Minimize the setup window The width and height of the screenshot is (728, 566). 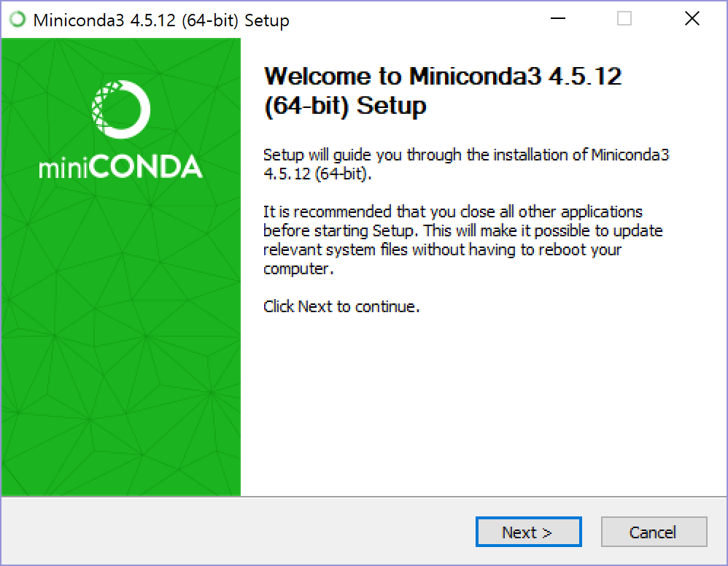click(x=557, y=19)
